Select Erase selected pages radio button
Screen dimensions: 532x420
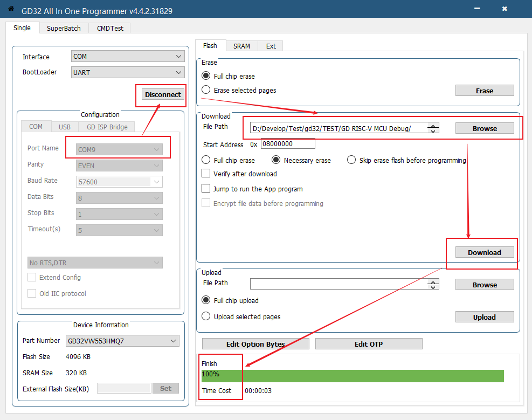(206, 90)
